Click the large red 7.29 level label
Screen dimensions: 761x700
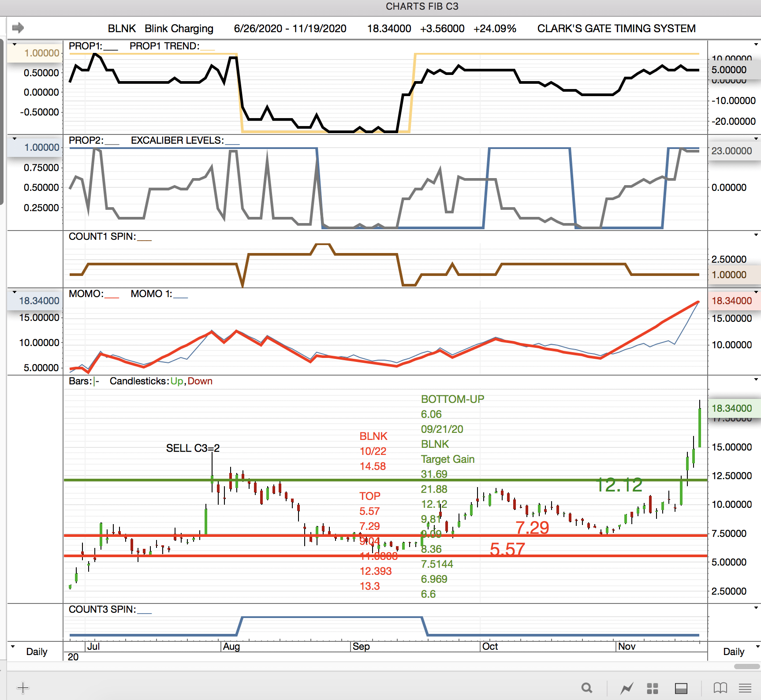[x=532, y=528]
